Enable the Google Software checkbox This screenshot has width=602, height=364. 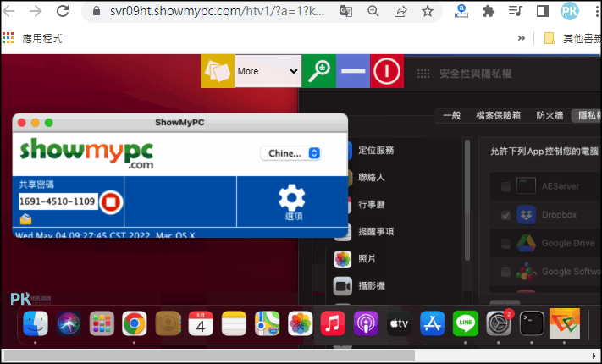(505, 272)
